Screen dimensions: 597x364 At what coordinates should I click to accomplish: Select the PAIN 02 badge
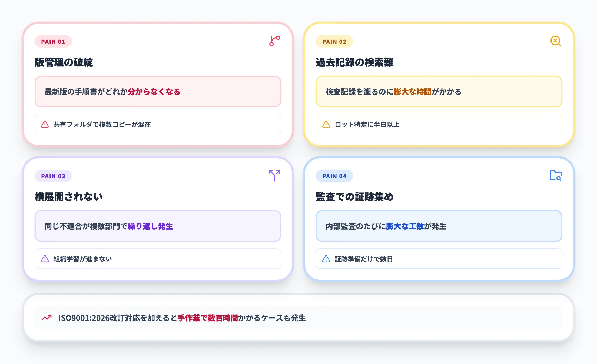334,41
